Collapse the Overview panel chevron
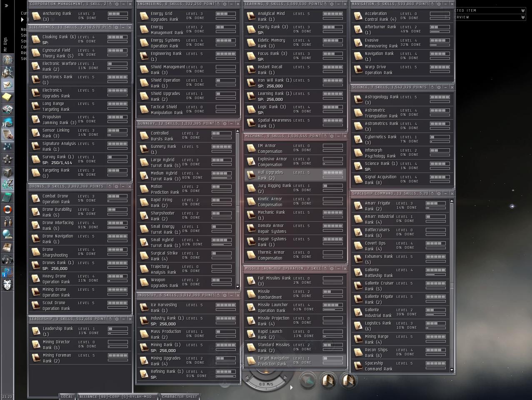532x400 pixels. point(523,17)
